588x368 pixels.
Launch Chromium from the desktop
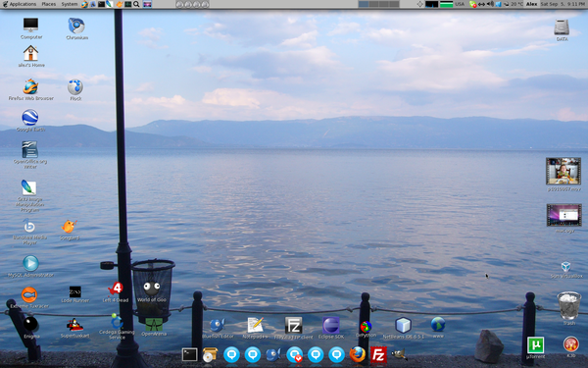tap(76, 26)
